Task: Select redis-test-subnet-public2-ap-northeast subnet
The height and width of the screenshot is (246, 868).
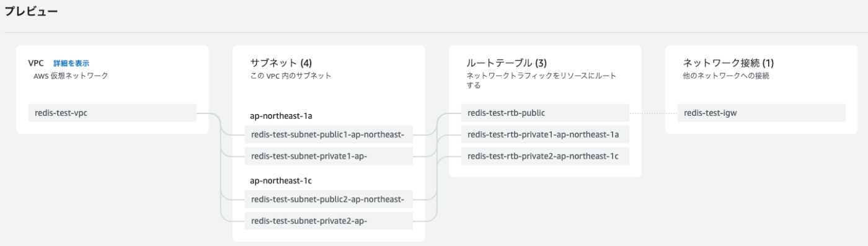Action: point(329,199)
